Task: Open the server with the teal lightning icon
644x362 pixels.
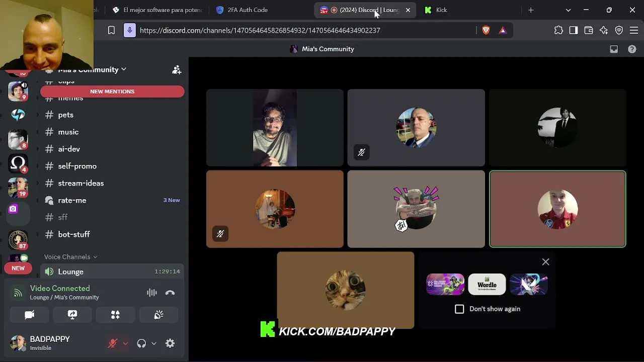Action: click(x=18, y=115)
